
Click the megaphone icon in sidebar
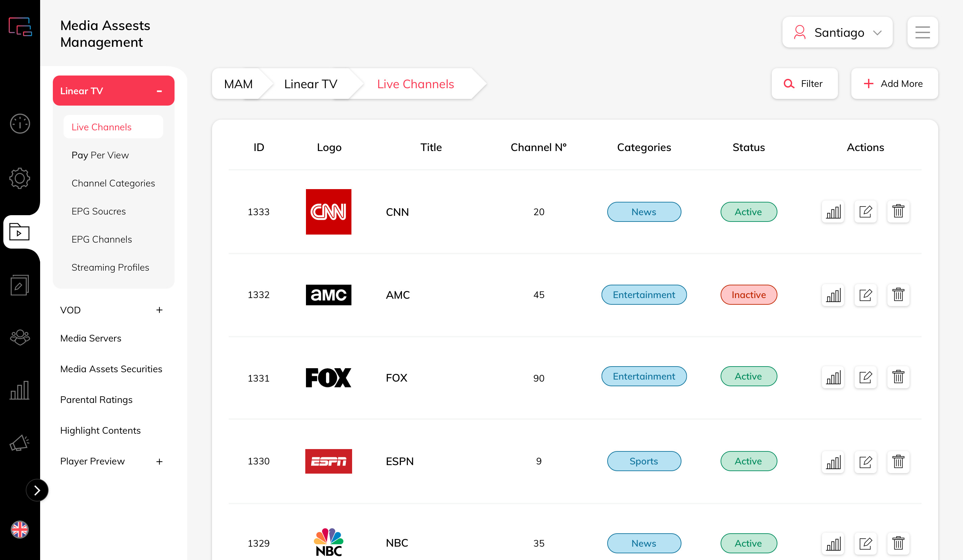[20, 443]
